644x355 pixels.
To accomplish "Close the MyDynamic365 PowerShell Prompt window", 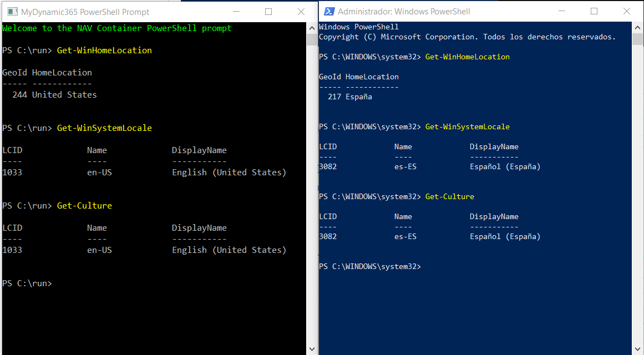I will [x=301, y=12].
